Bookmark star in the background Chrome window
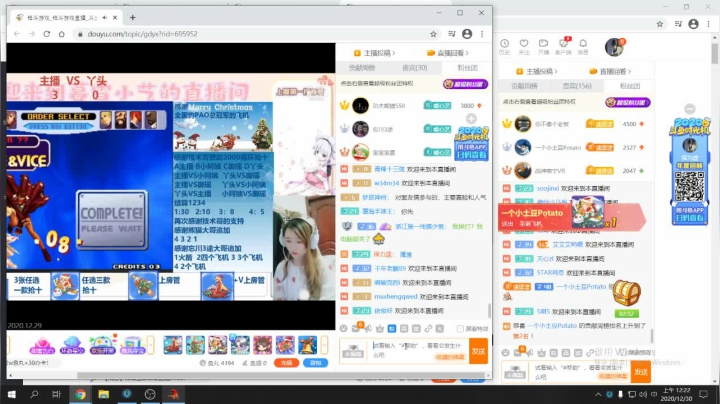720x404 pixels. [x=660, y=24]
